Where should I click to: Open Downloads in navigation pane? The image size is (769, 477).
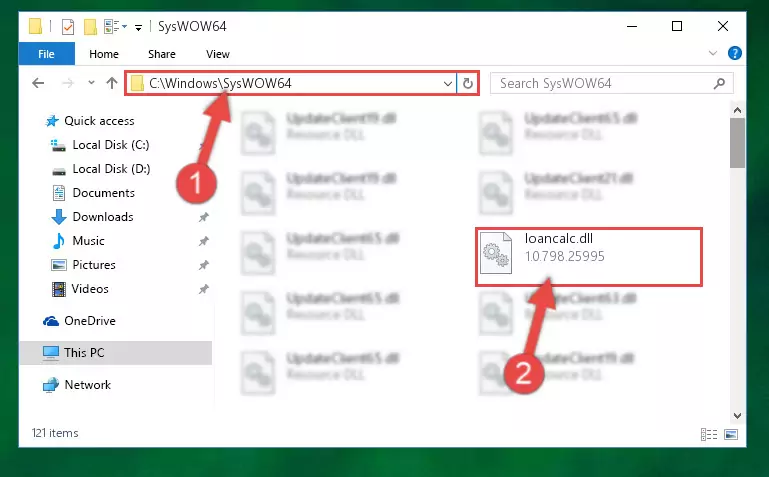(103, 217)
